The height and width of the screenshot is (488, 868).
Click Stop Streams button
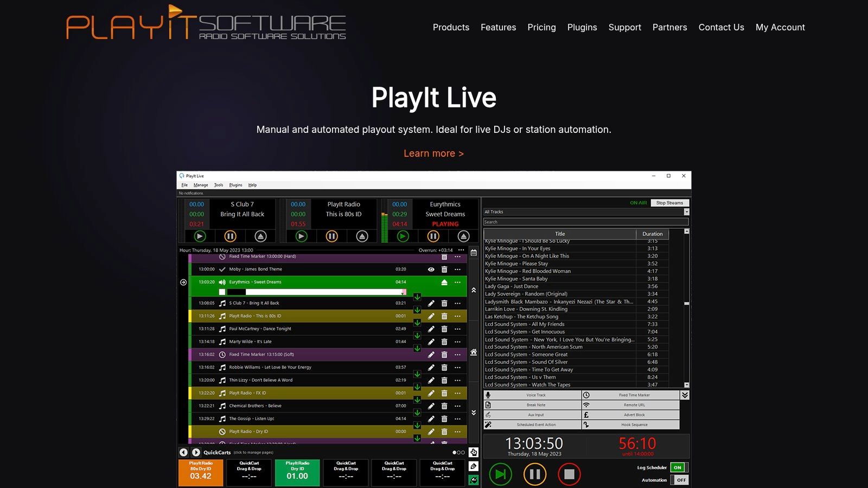coord(669,203)
